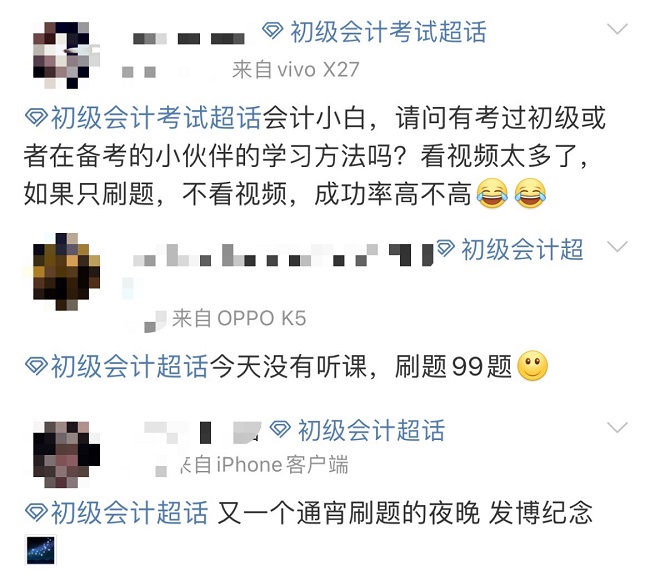Open the 初级会计超话 tag before 又一个通宵刷题

129,512
